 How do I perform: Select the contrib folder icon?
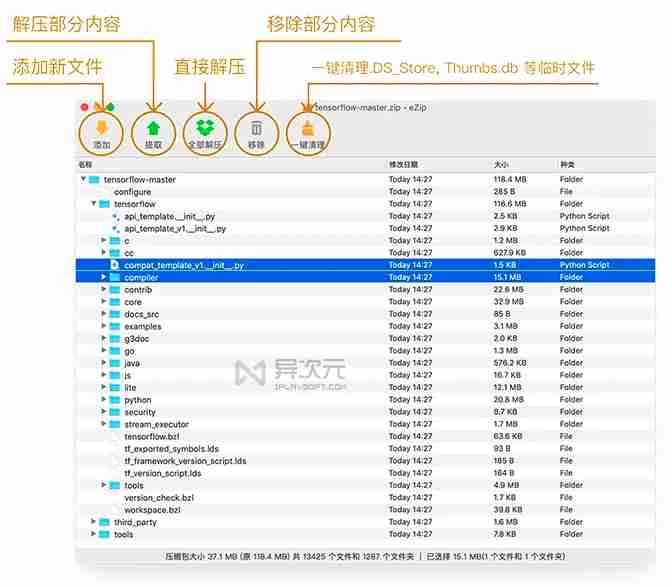[x=116, y=290]
